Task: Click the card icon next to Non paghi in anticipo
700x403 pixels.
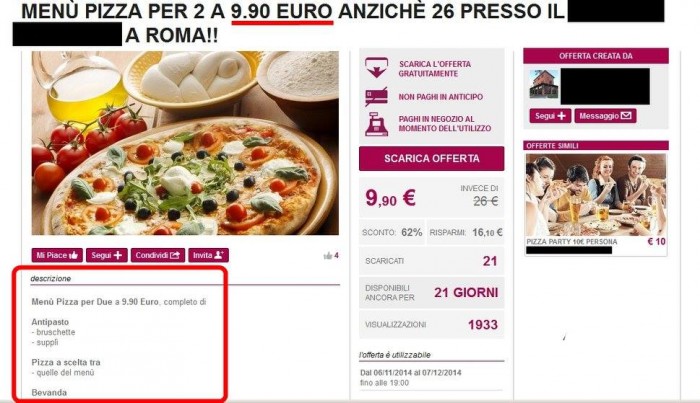Action: (x=376, y=97)
